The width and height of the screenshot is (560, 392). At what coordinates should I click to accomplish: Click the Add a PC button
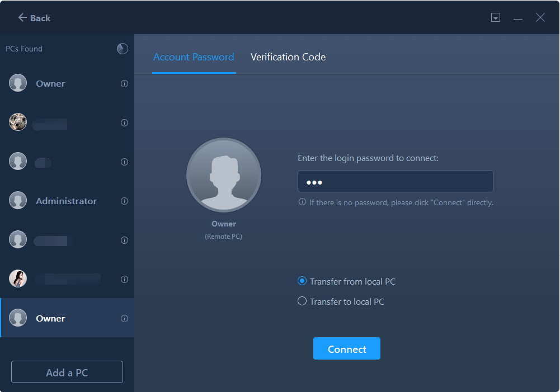67,372
